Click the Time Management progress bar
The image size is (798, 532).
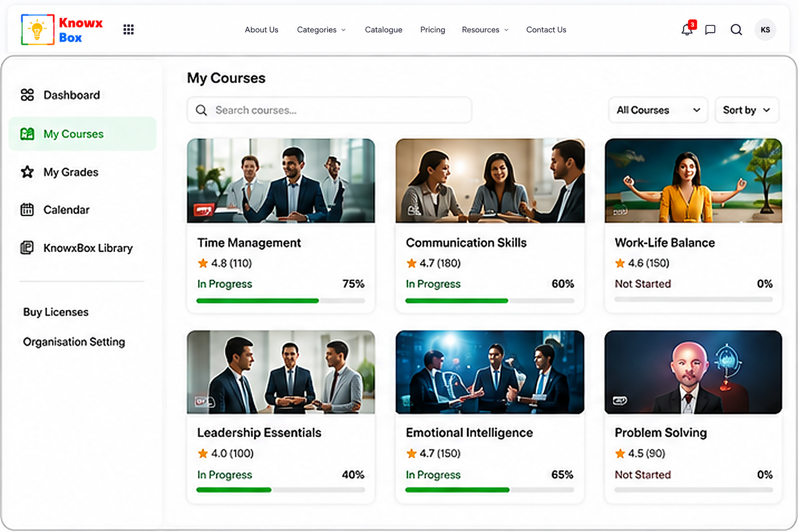pyautogui.click(x=281, y=301)
